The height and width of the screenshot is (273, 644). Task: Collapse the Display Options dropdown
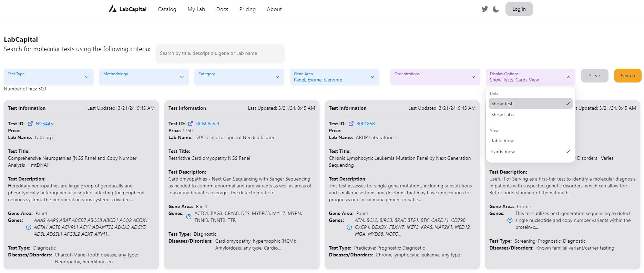tap(531, 77)
